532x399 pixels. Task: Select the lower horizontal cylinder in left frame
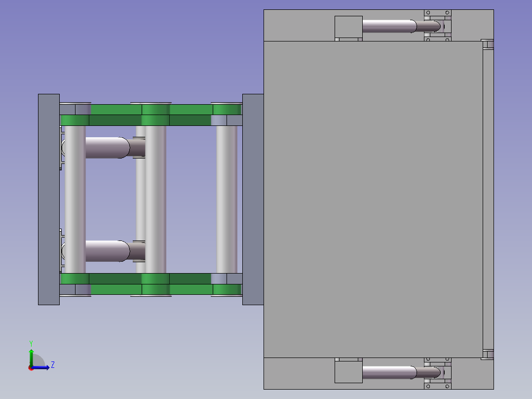(108, 251)
